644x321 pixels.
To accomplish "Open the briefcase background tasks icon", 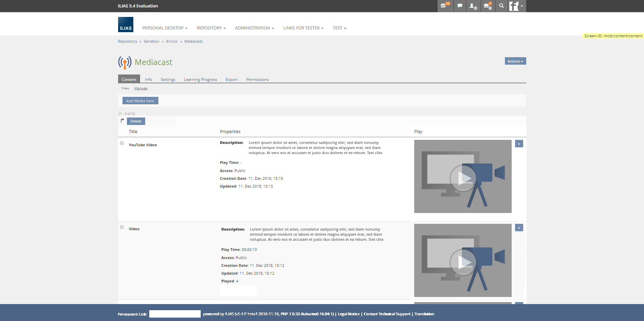I will click(x=487, y=6).
